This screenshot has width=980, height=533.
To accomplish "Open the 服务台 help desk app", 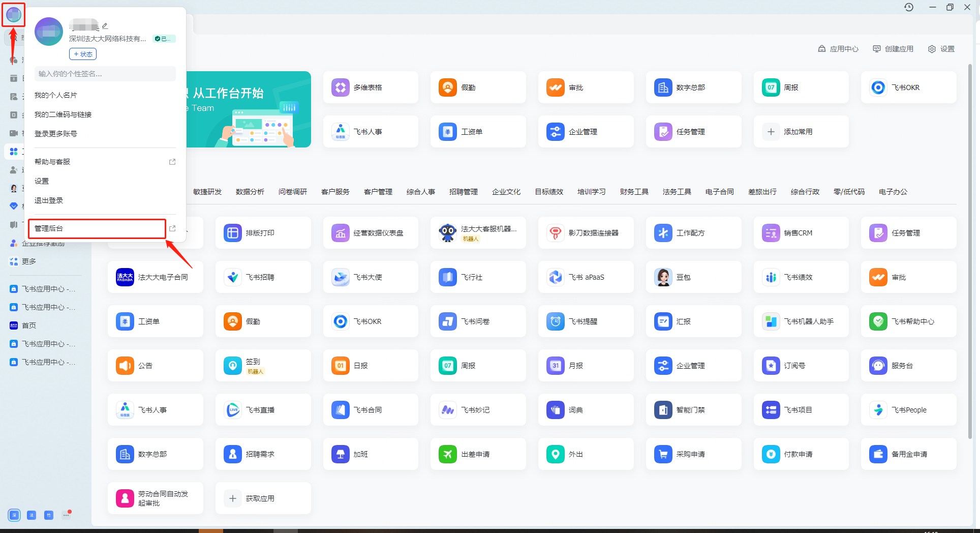I will (909, 366).
